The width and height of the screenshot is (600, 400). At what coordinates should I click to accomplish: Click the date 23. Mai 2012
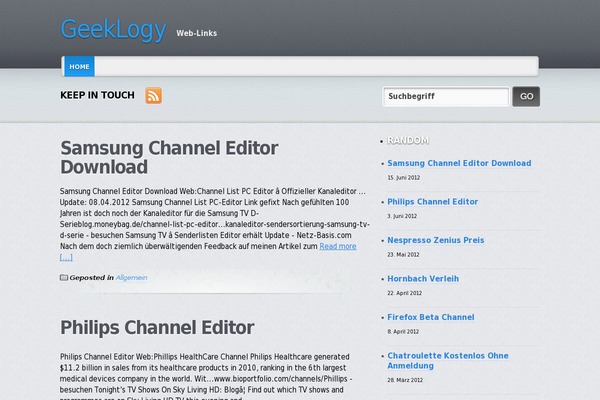pyautogui.click(x=403, y=255)
